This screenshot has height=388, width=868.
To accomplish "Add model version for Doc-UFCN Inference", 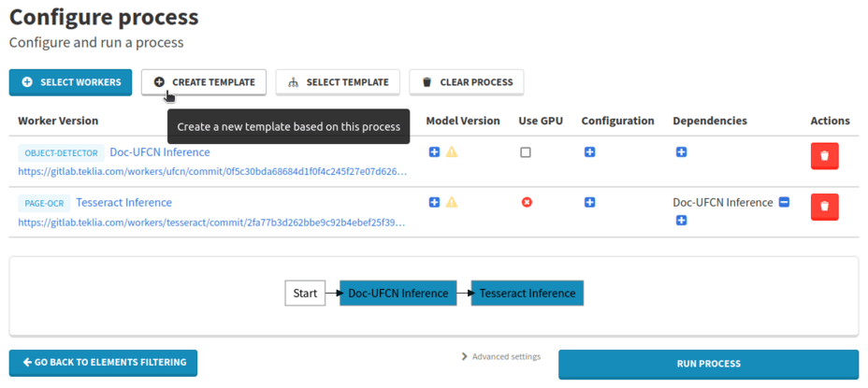I will pos(435,151).
